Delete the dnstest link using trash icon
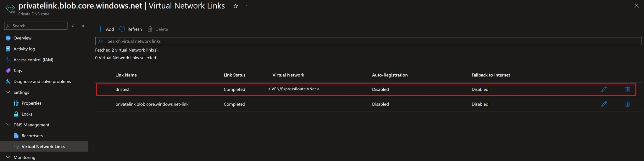The width and height of the screenshot is (644, 161). point(627,89)
